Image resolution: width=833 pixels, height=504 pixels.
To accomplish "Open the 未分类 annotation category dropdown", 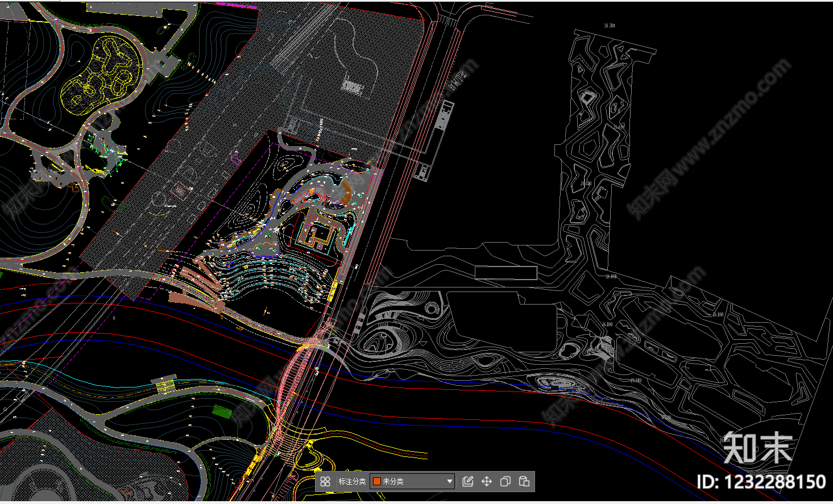I will (x=412, y=481).
